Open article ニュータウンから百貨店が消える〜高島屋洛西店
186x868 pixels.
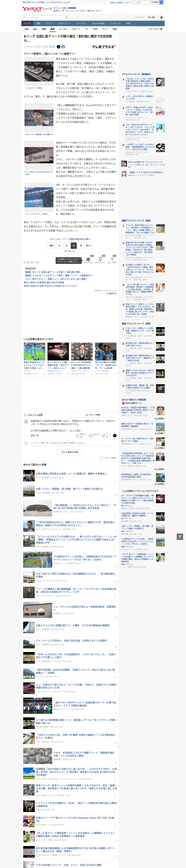point(84,608)
